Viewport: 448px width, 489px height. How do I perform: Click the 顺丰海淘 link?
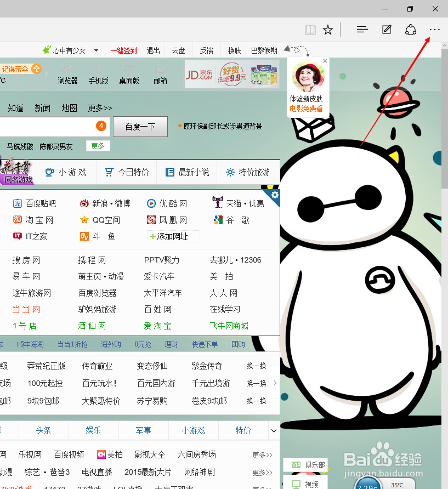pos(30,344)
